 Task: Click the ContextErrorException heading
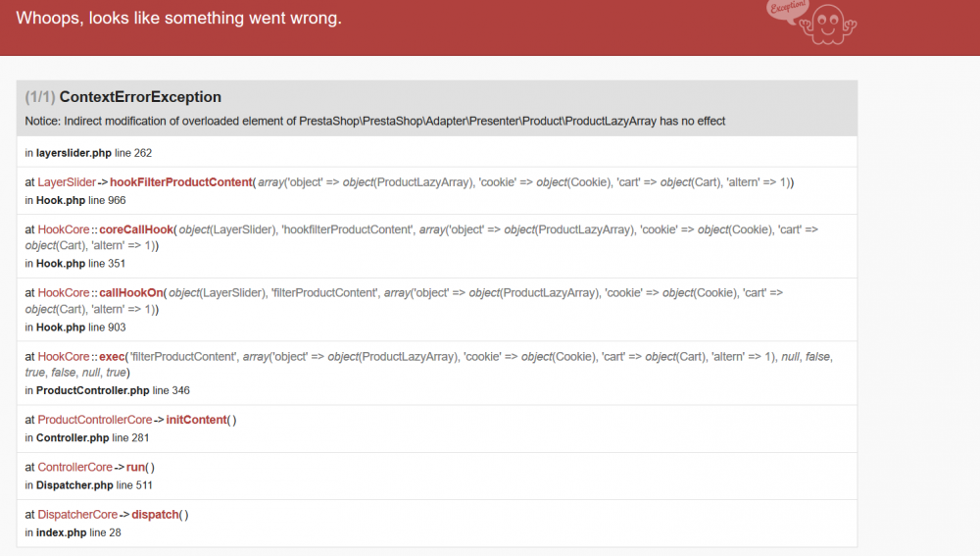pos(140,97)
